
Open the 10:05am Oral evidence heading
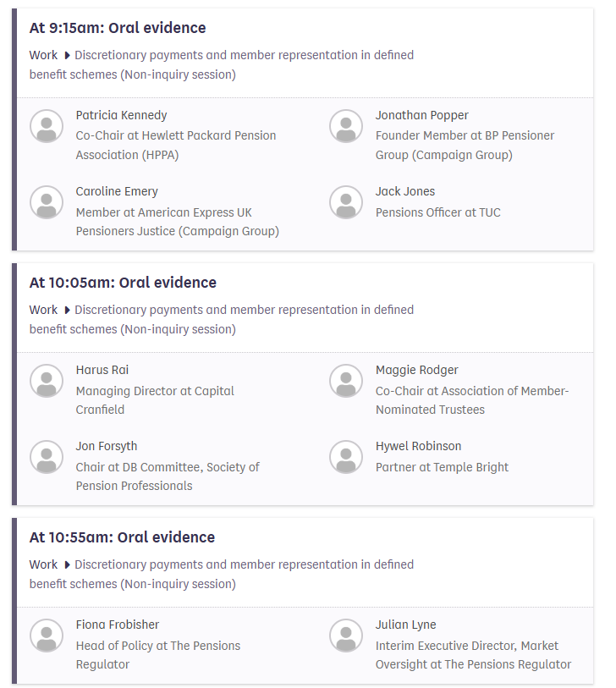click(x=123, y=283)
